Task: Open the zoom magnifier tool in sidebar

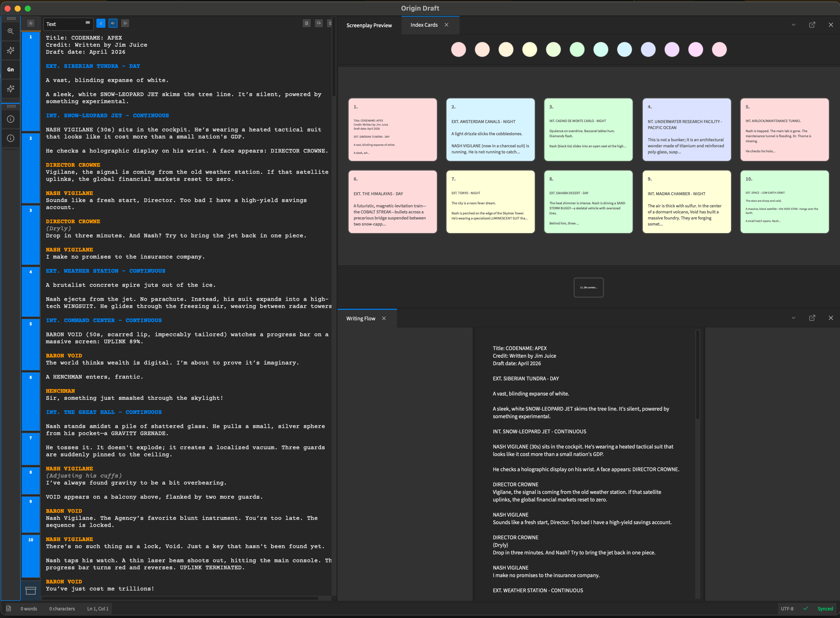Action: pos(11,31)
